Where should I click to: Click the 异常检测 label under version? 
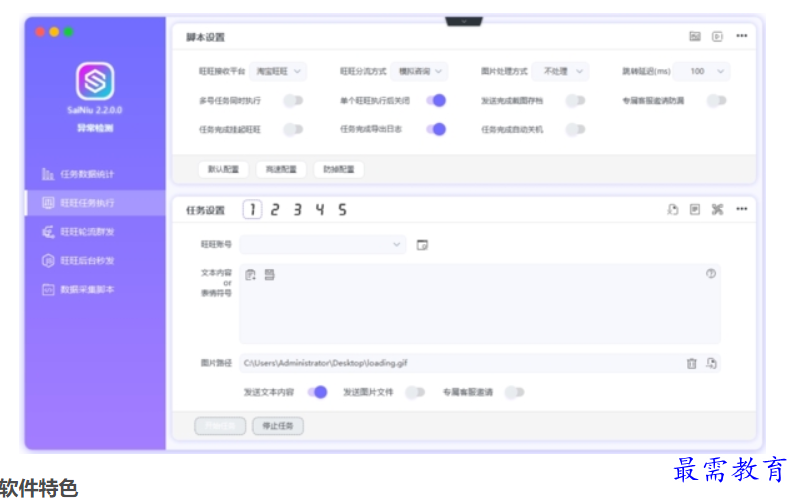click(95, 128)
